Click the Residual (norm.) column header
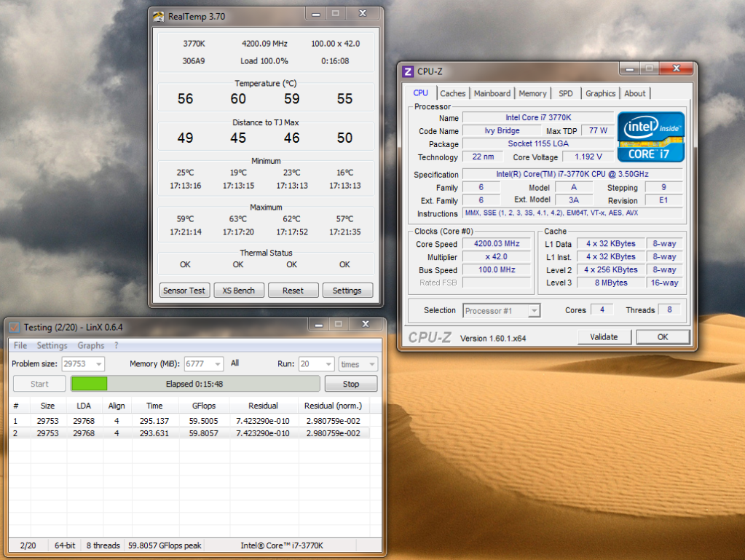This screenshot has height=560, width=745. coord(333,406)
